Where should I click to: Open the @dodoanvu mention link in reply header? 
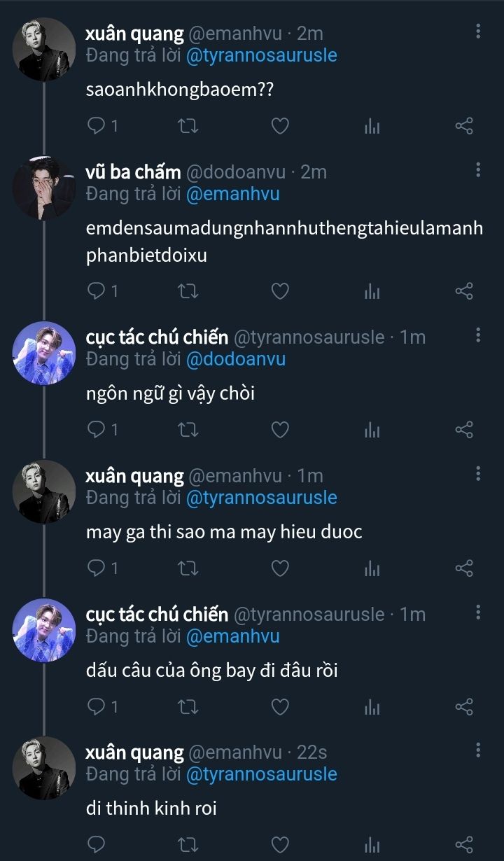[236, 359]
